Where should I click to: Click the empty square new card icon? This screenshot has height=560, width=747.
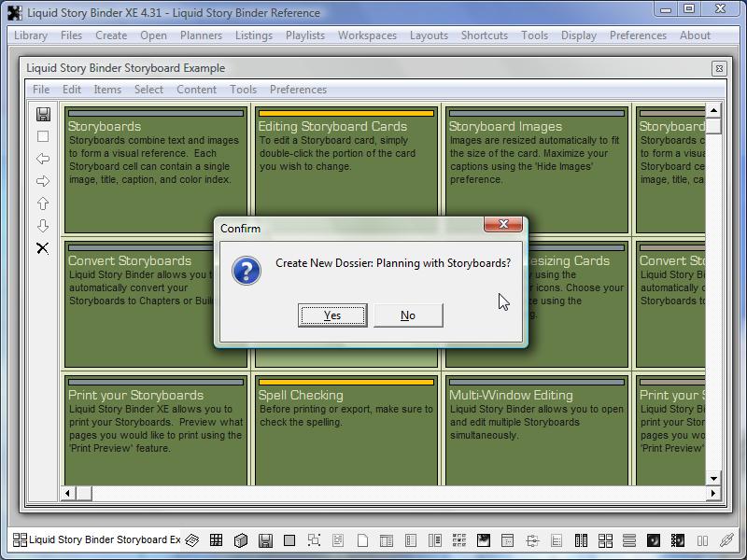pos(43,136)
